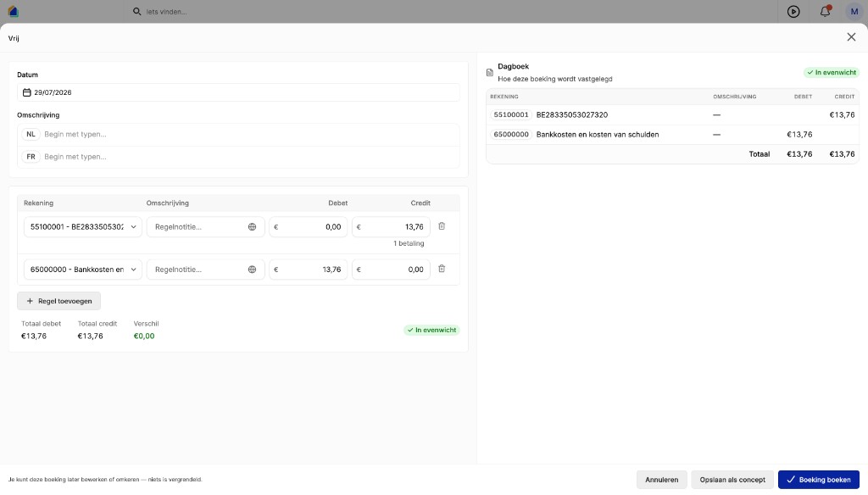Click the Annuleren button
This screenshot has width=868, height=495.
(x=661, y=480)
